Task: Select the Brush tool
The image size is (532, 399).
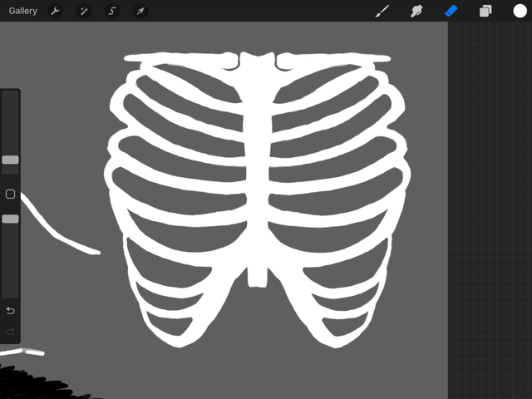Action: [382, 11]
